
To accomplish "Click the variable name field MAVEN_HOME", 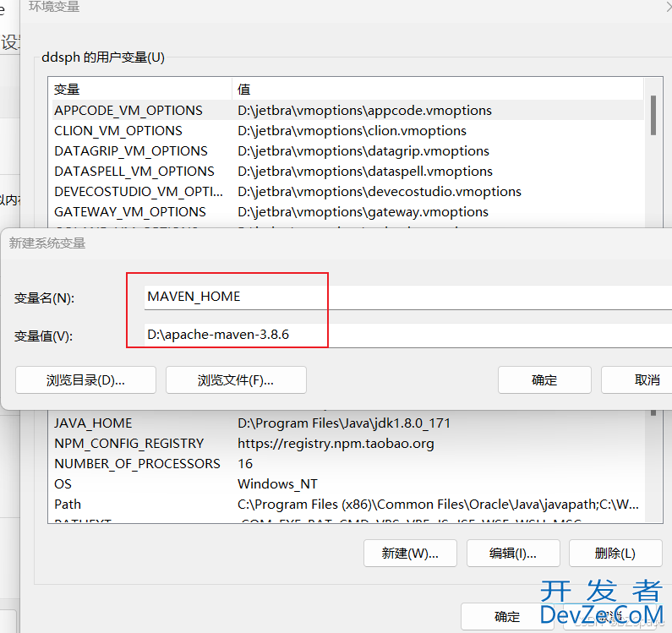I will tap(407, 297).
